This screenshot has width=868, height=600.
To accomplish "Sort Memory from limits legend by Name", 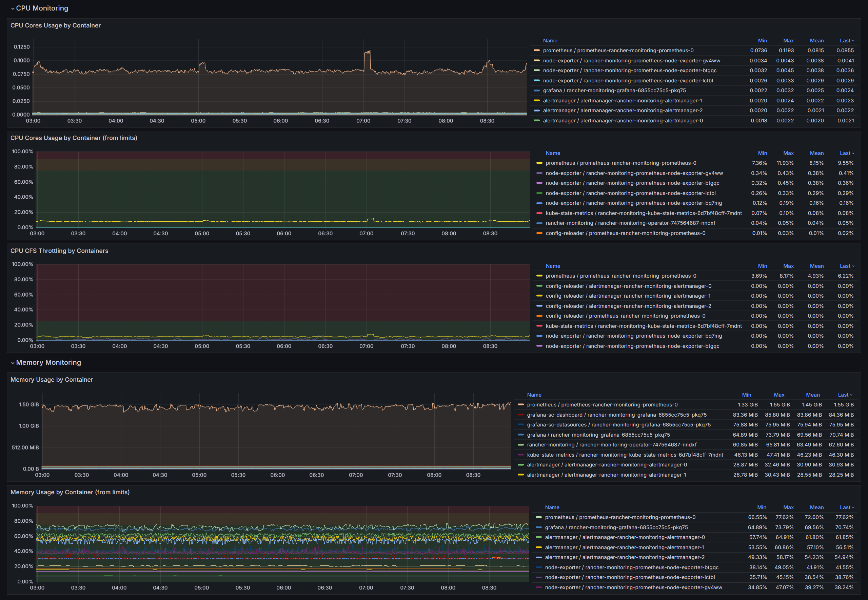I will (x=552, y=507).
